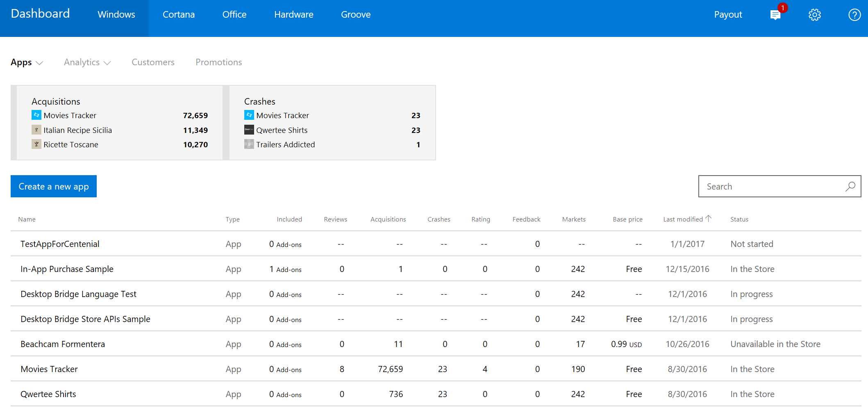Open the settings gear icon
Screen dimensions: 868x409
pyautogui.click(x=815, y=15)
